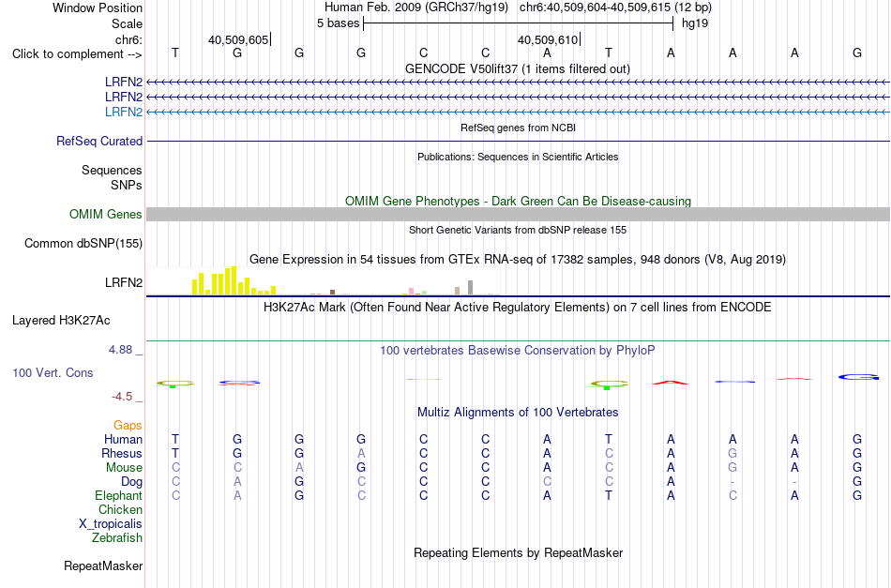This screenshot has height=588, width=891.
Task: Click the hg19 label beside the scale bar
Action: click(x=695, y=23)
